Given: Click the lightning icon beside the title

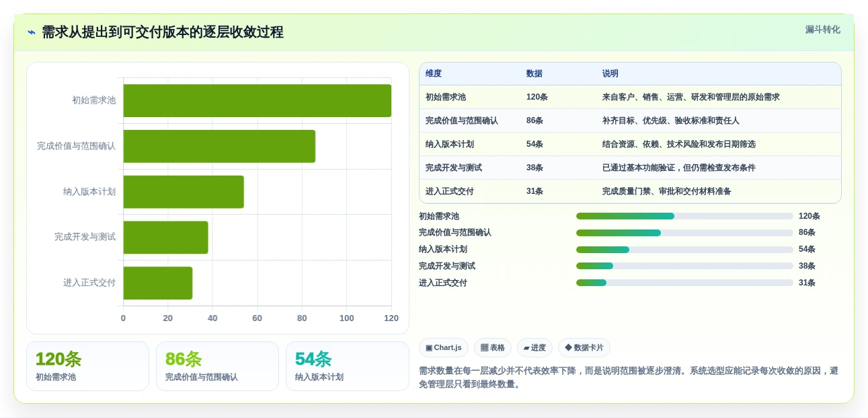Looking at the screenshot, I should [x=32, y=32].
